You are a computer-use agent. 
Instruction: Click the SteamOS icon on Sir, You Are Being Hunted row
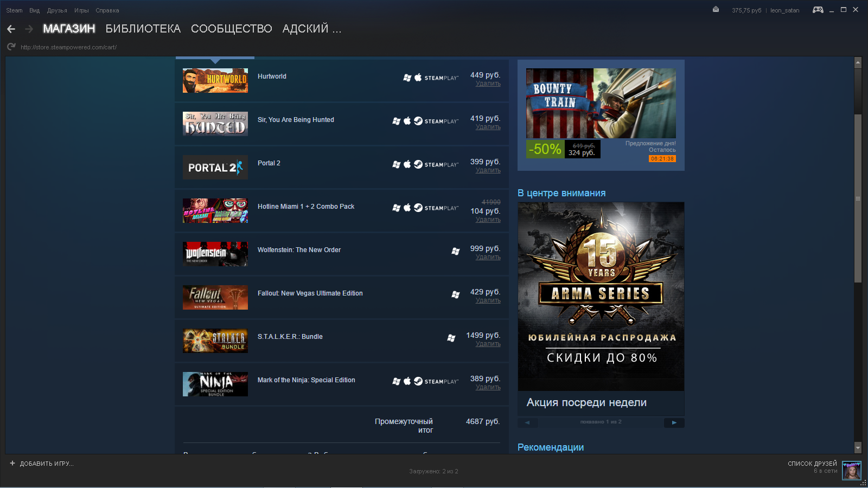(x=418, y=121)
